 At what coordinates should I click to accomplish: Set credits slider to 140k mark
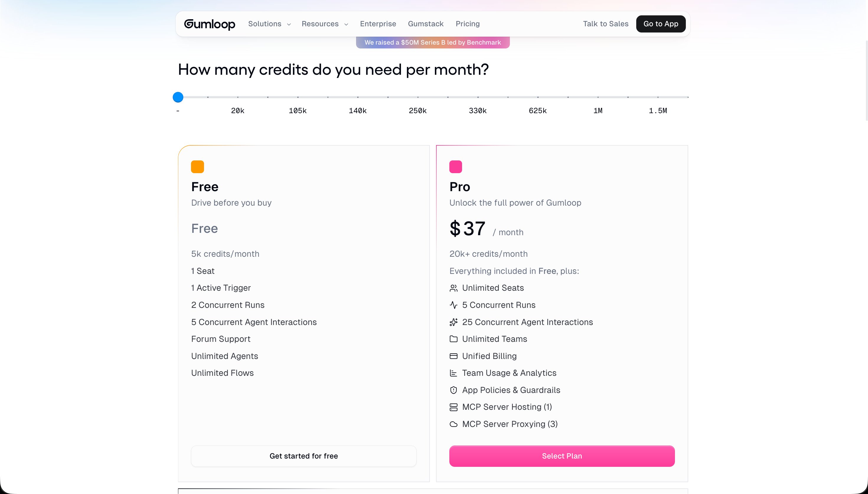[358, 97]
